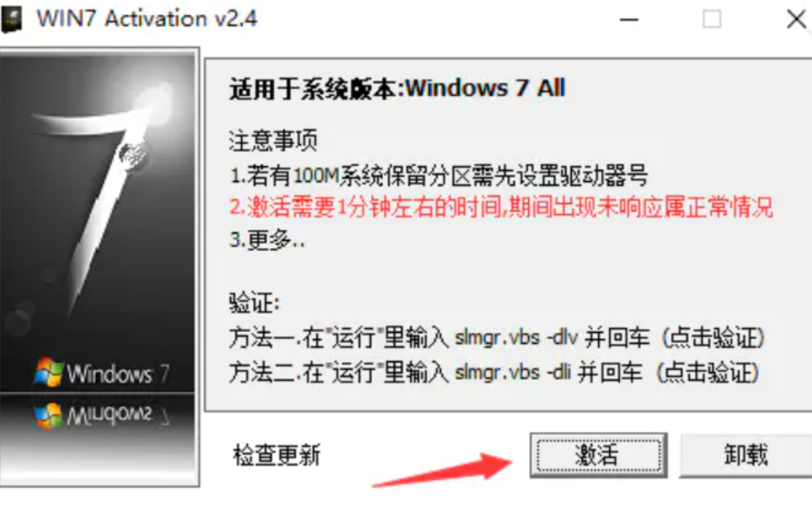
Task: Minimize the WIN7 Activation window
Action: point(629,19)
